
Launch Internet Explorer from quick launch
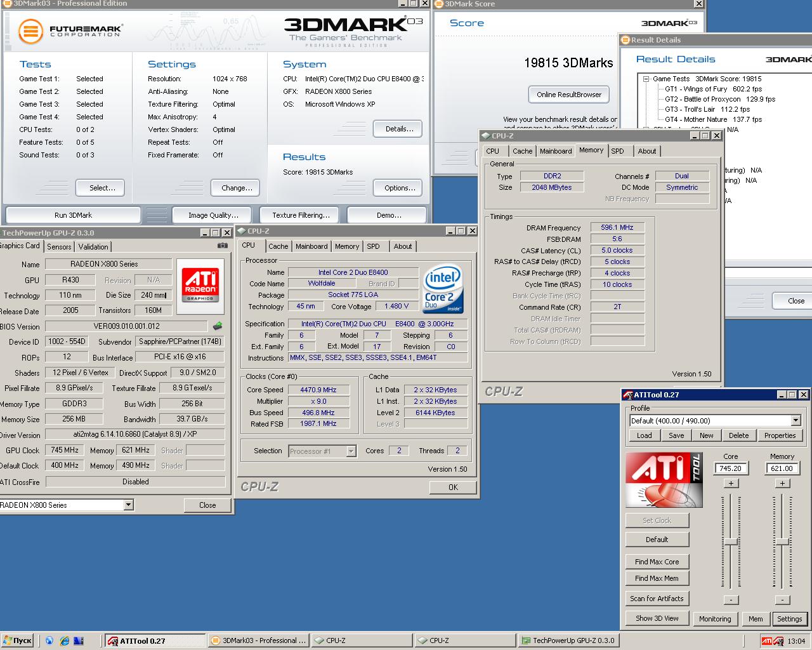64,640
